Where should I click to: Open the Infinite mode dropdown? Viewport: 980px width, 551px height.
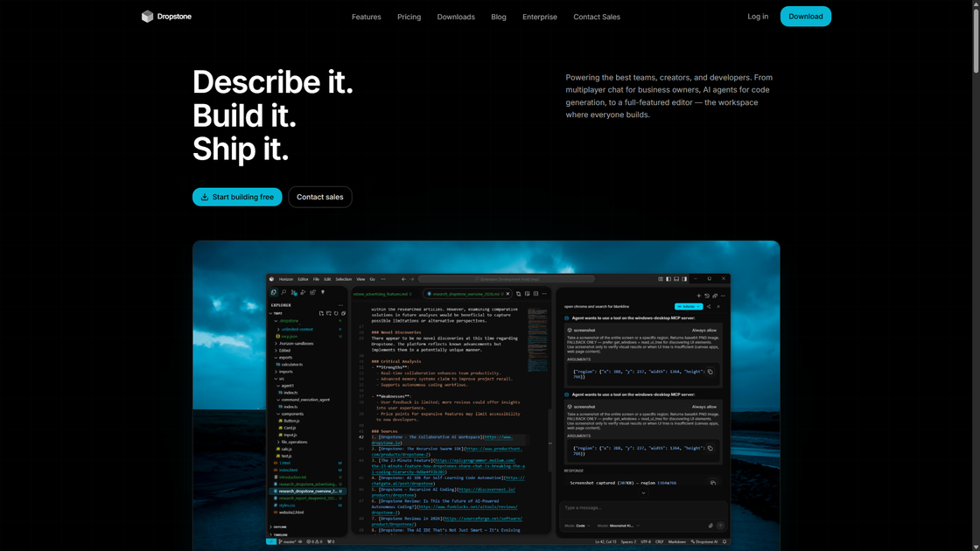tap(688, 307)
